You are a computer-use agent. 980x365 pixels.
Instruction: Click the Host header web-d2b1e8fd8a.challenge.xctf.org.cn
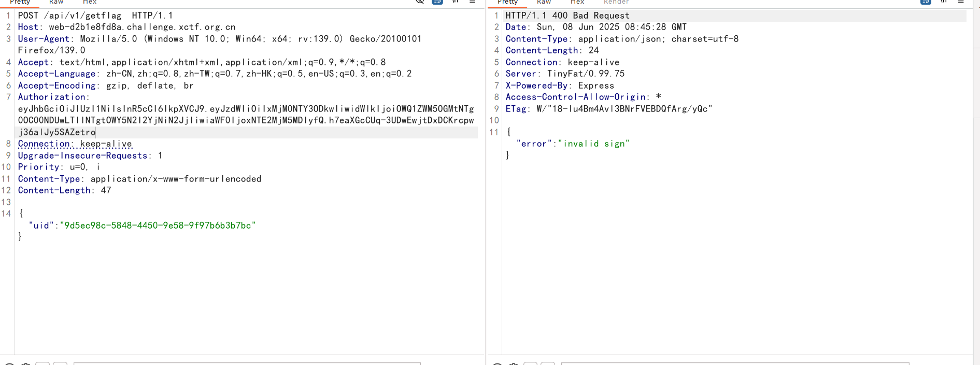(x=126, y=27)
